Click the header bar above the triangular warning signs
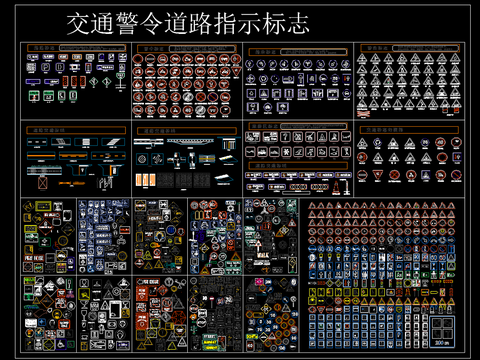The width and height of the screenshot is (480, 360). coord(410,48)
